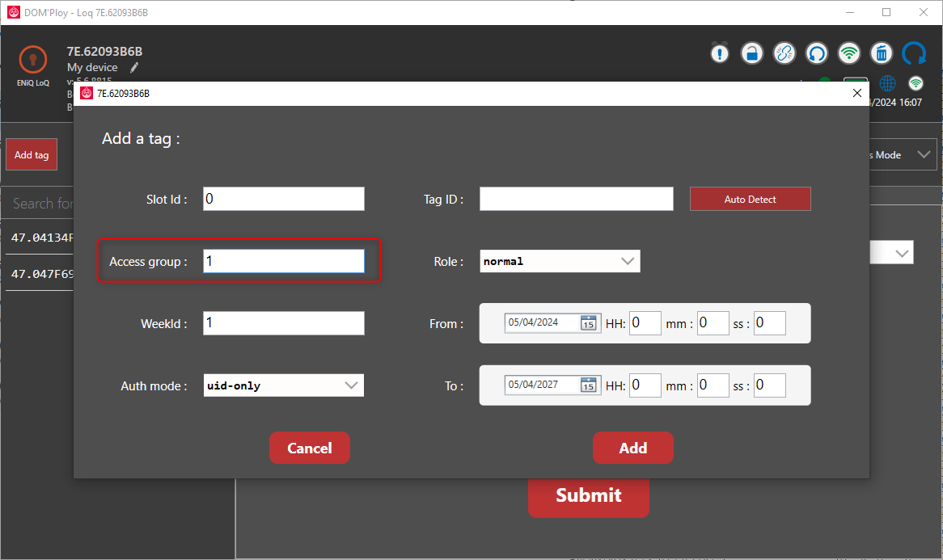Click the Auto Detect button
The height and width of the screenshot is (560, 943).
[x=750, y=199]
